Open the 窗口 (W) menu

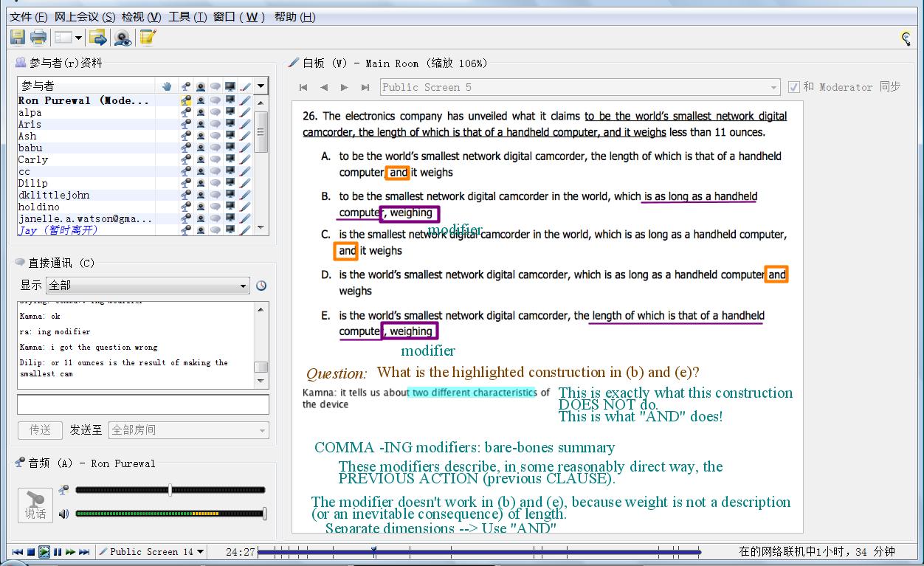tap(240, 16)
